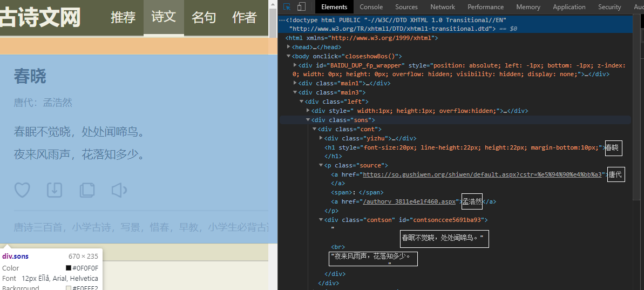644x290 pixels.
Task: Collapse the p class source node
Action: 322,165
